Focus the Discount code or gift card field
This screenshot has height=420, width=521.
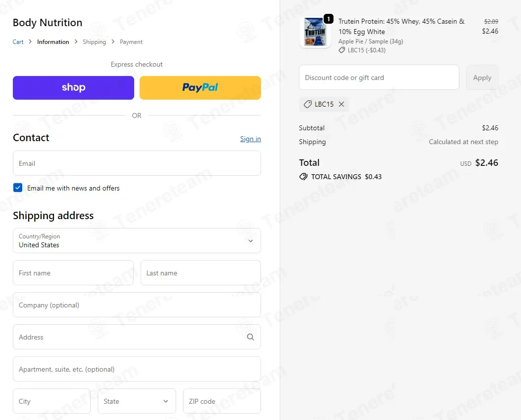pos(379,77)
